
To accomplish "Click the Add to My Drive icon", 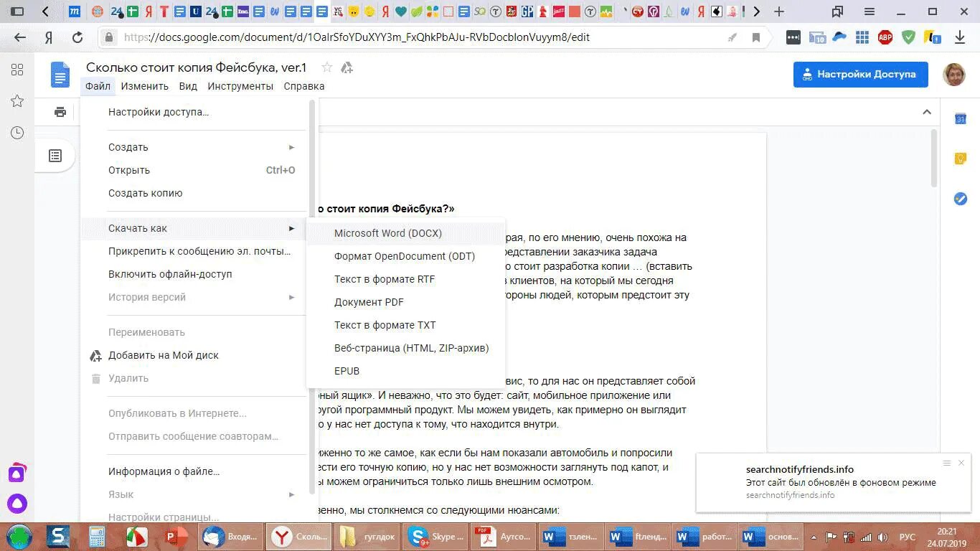I will coord(95,356).
